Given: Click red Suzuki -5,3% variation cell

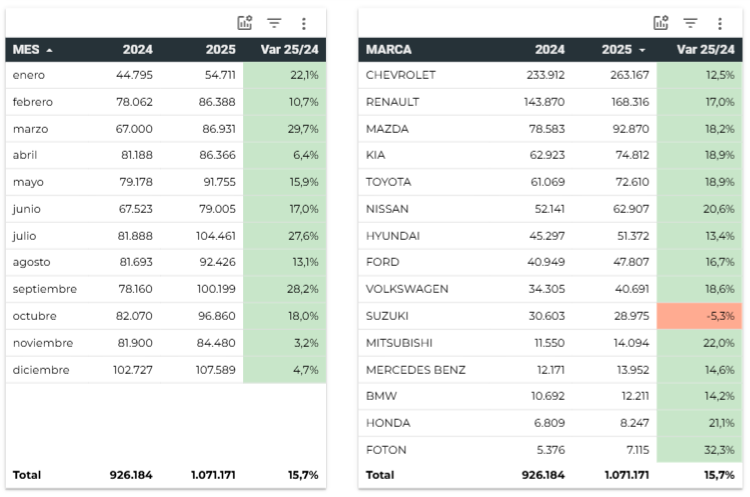Looking at the screenshot, I should click(x=699, y=315).
